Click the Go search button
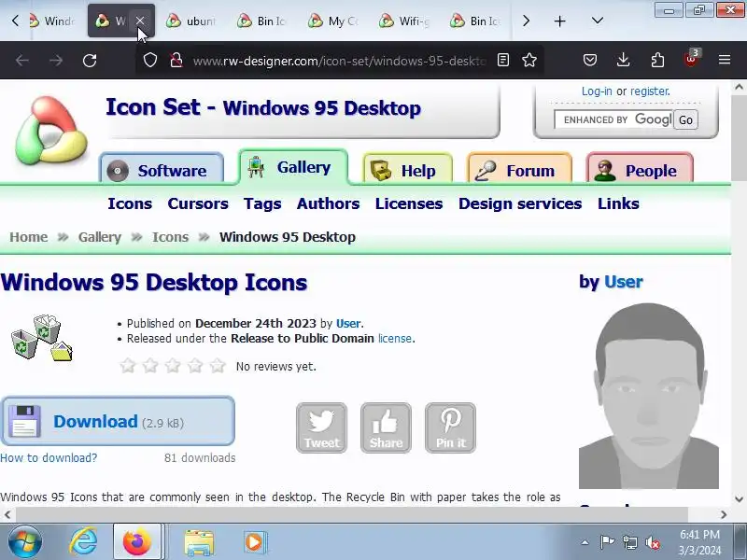Viewport: 747px width, 560px height. click(x=685, y=119)
